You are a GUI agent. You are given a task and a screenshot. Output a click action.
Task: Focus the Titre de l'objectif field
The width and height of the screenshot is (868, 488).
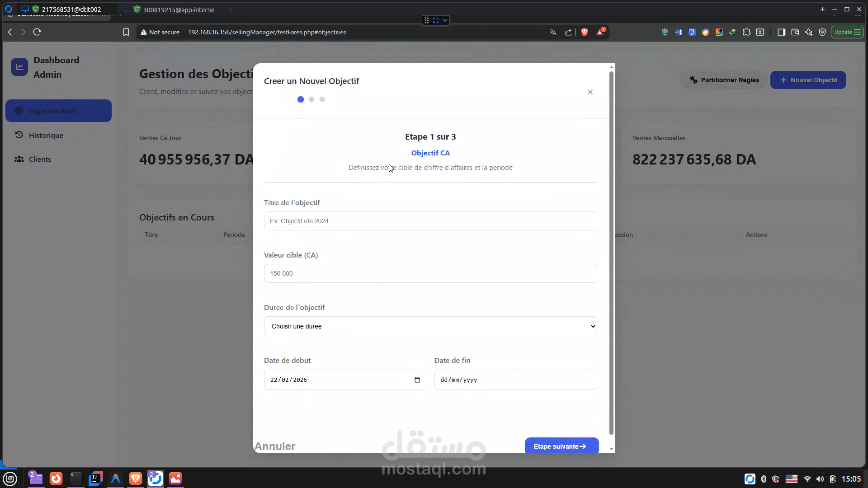[430, 221]
